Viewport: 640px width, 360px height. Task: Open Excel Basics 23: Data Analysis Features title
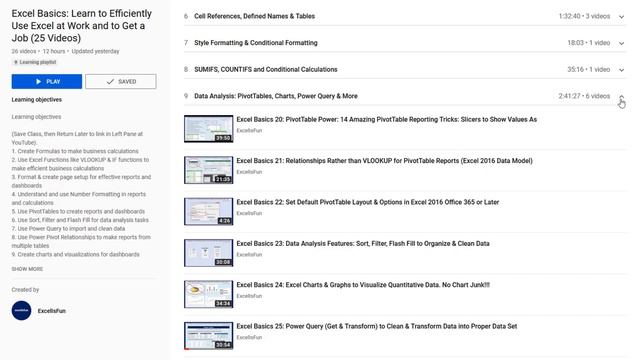point(363,244)
